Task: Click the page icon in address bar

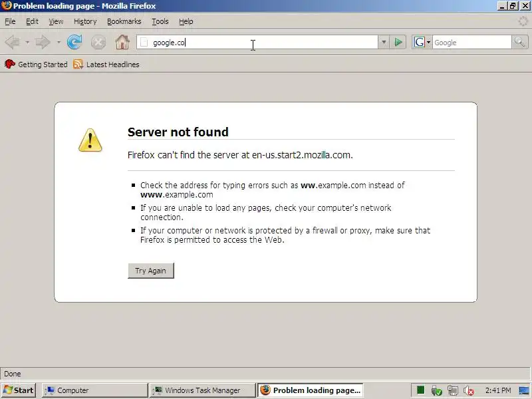Action: (144, 43)
